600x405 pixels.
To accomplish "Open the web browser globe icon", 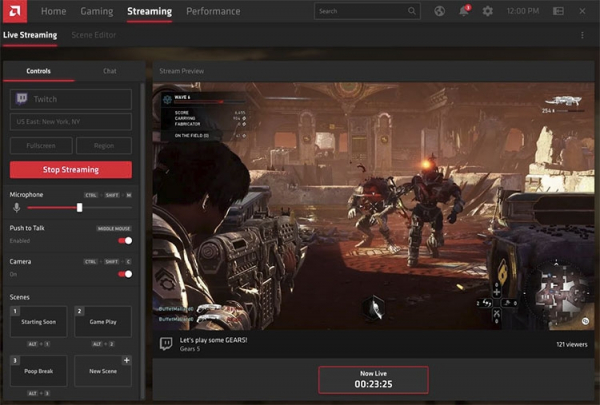I will (x=439, y=11).
